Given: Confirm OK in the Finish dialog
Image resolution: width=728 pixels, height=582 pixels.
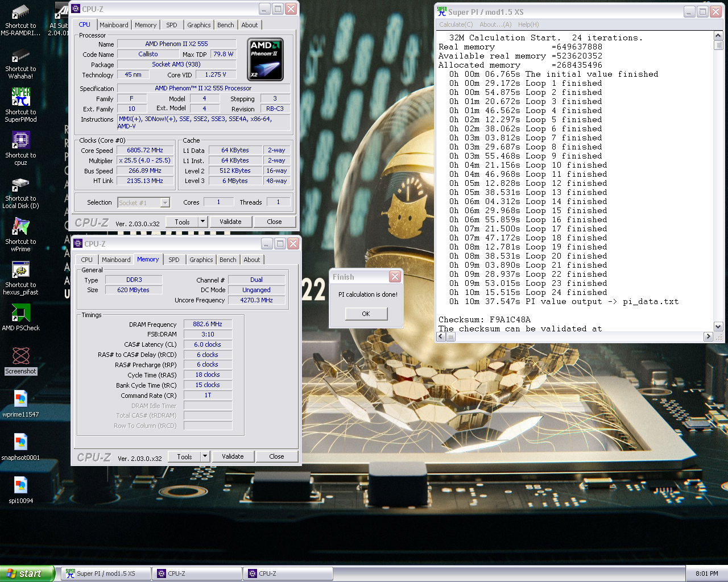Looking at the screenshot, I should [x=366, y=314].
